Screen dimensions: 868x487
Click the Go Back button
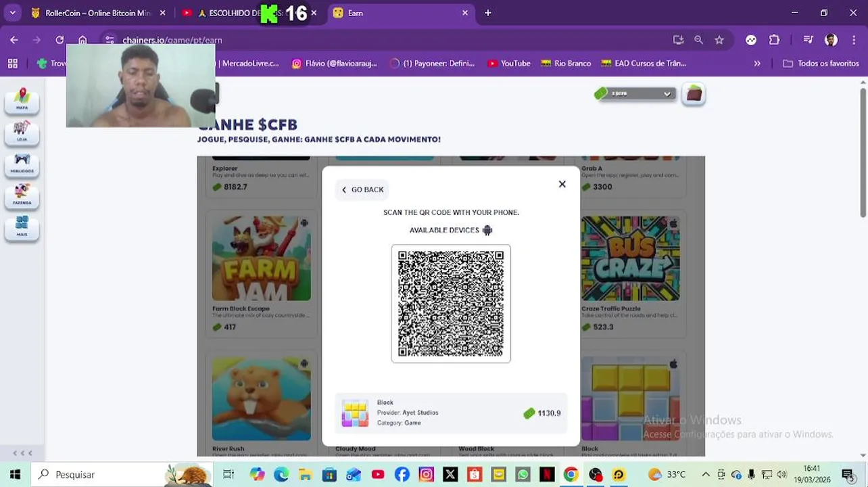coord(362,189)
